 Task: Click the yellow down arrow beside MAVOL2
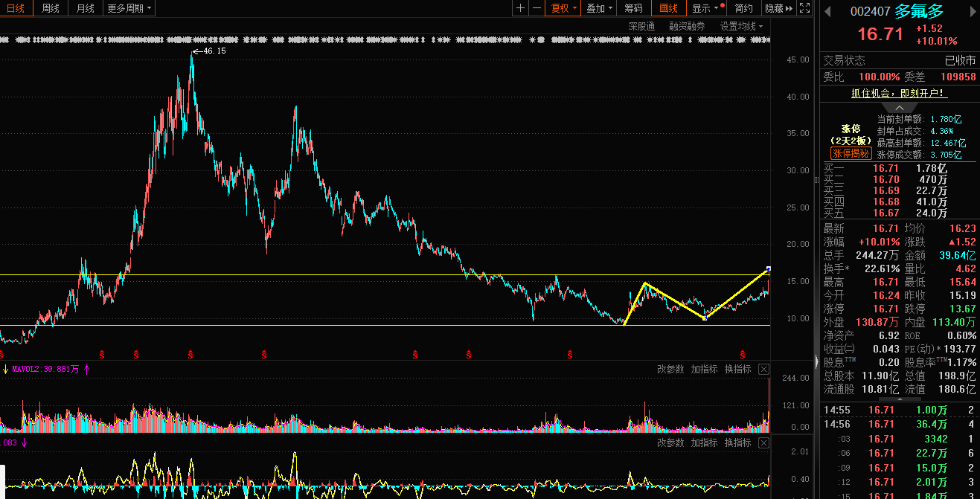(5, 369)
